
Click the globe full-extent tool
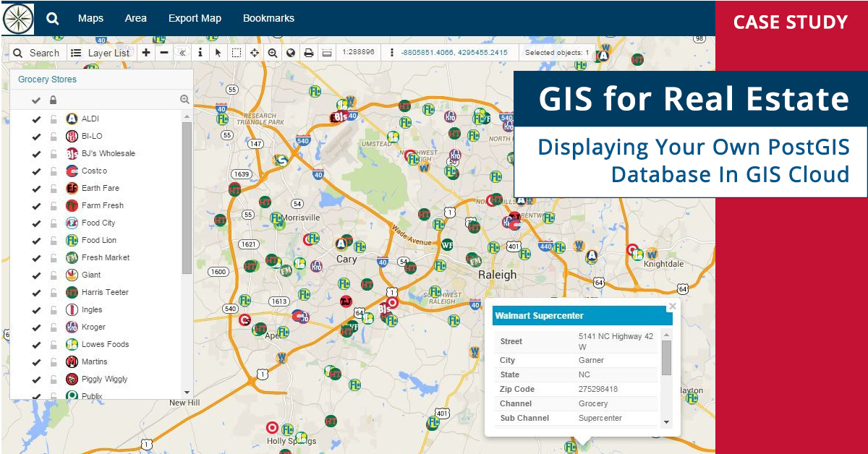[x=291, y=53]
